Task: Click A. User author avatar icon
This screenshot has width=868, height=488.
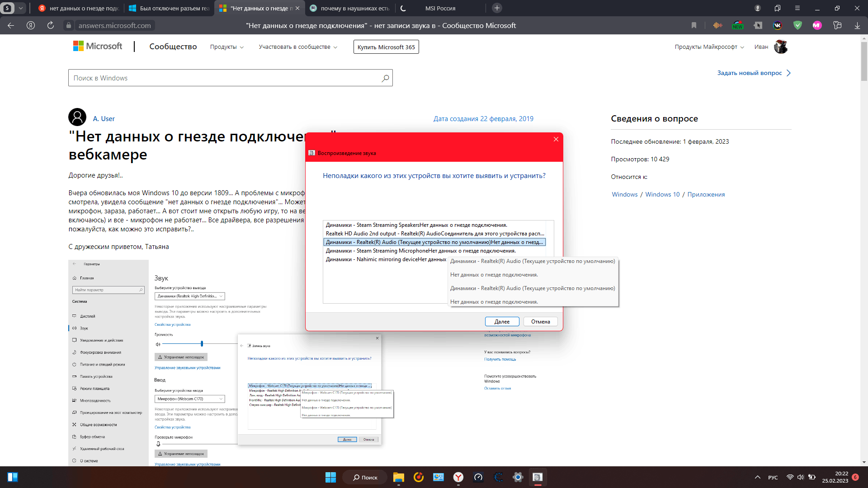Action: point(77,117)
